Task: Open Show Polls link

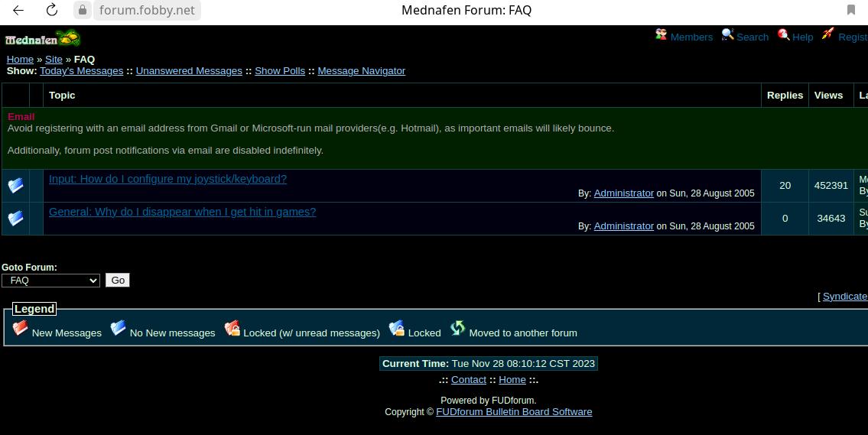Action: pyautogui.click(x=280, y=71)
